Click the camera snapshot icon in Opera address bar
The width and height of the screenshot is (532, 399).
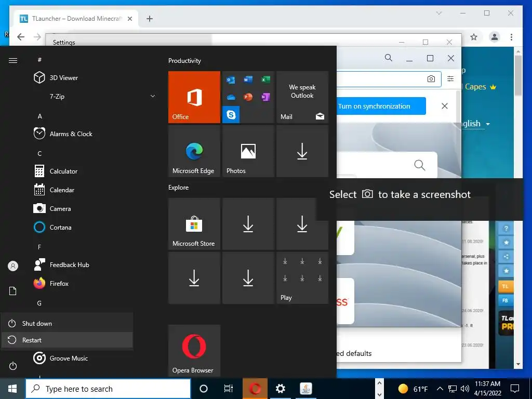(x=431, y=79)
